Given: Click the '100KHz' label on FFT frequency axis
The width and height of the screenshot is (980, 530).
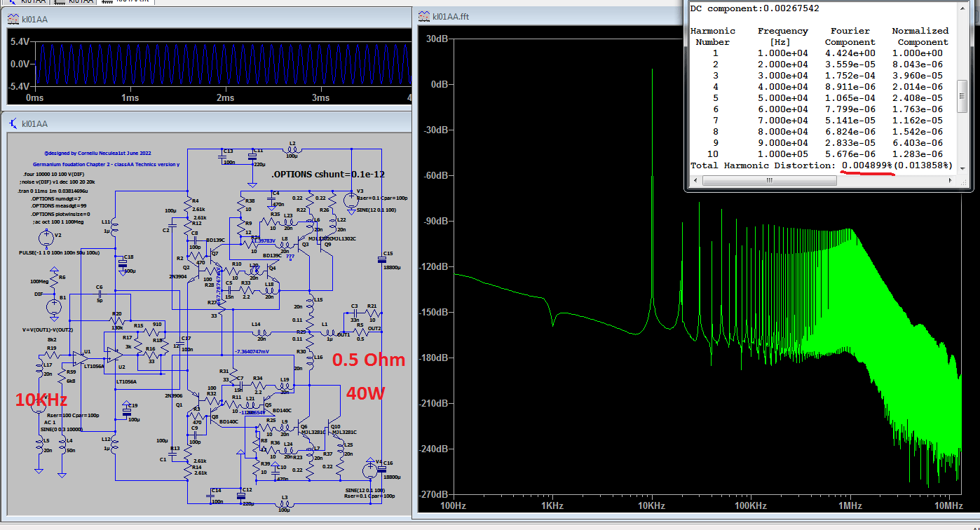Looking at the screenshot, I should (x=751, y=505).
